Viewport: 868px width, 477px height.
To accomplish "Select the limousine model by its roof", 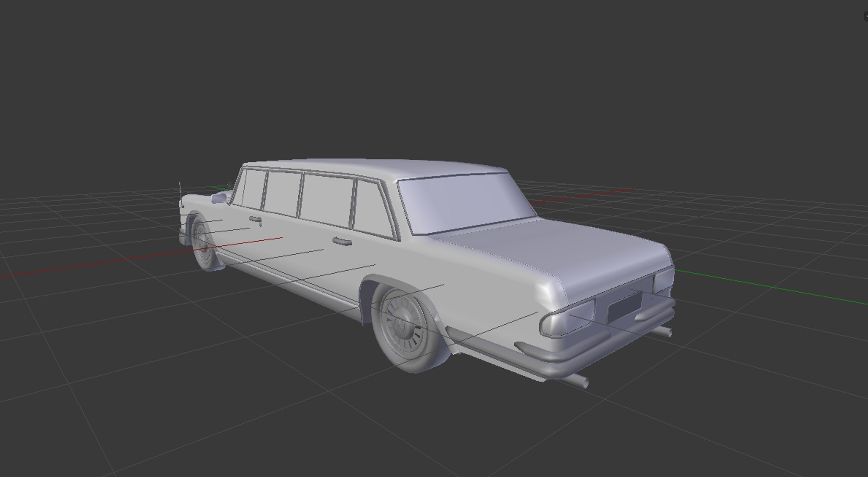I will coord(375,168).
